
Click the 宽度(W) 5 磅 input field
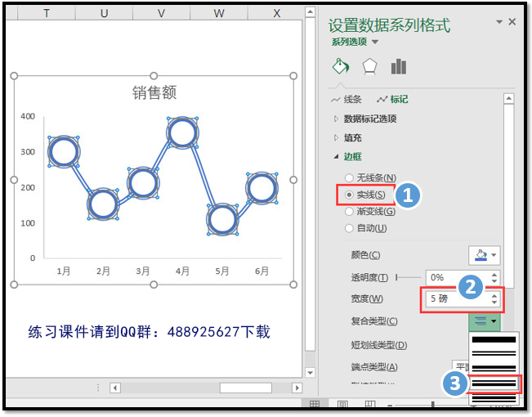[457, 298]
